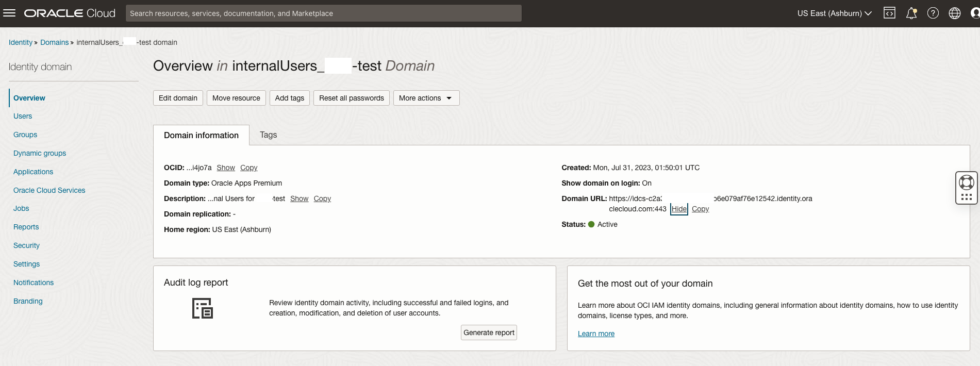Viewport: 980px width, 366px height.
Task: Click the Generate report button
Action: (489, 332)
